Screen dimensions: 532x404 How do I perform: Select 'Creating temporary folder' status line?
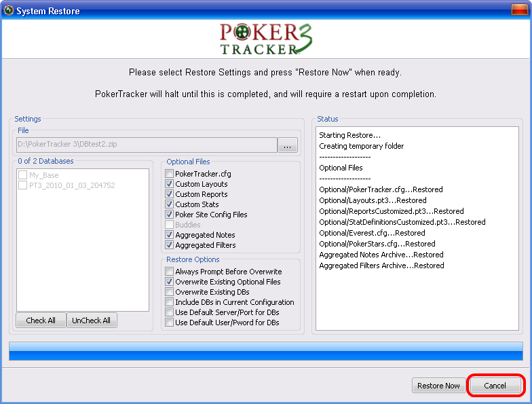tap(361, 146)
